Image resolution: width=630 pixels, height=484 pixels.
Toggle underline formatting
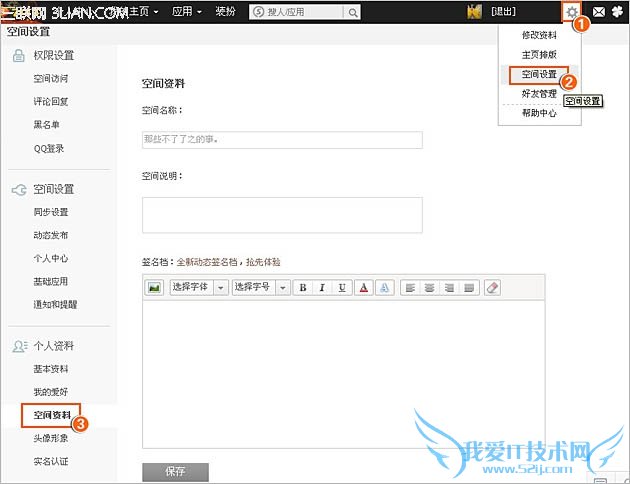click(342, 288)
